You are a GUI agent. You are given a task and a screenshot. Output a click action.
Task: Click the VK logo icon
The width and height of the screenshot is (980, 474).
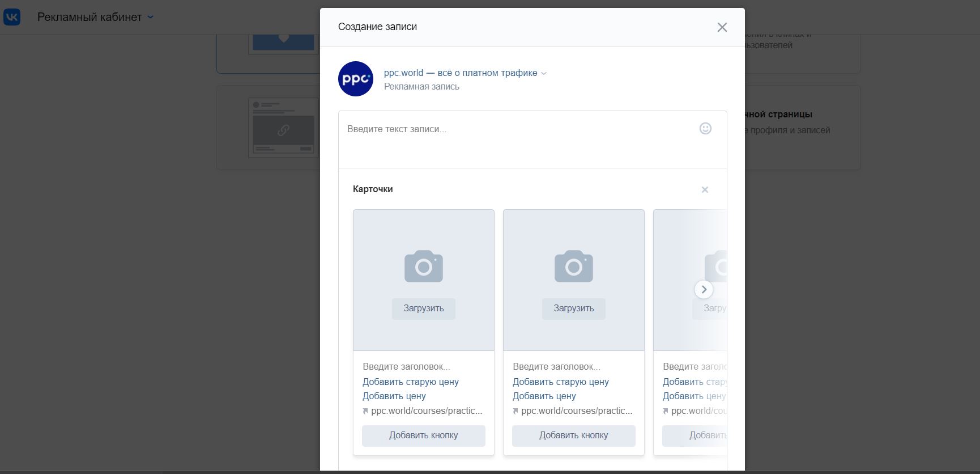click(12, 17)
